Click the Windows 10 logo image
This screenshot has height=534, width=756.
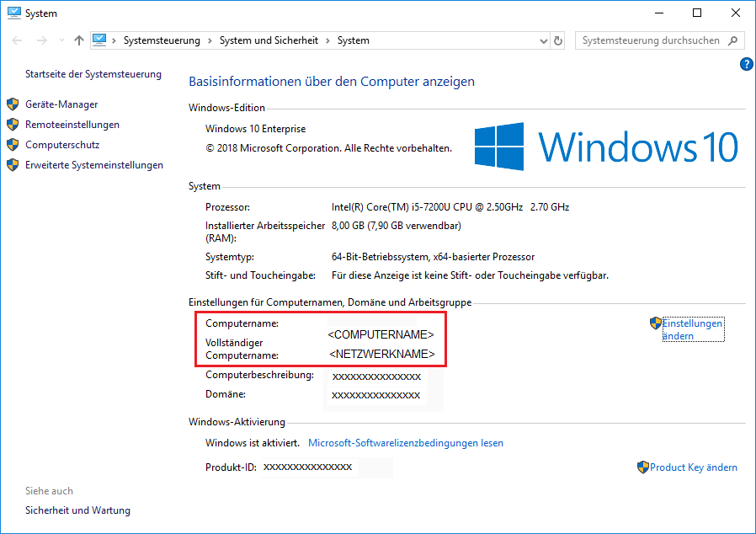tap(606, 147)
